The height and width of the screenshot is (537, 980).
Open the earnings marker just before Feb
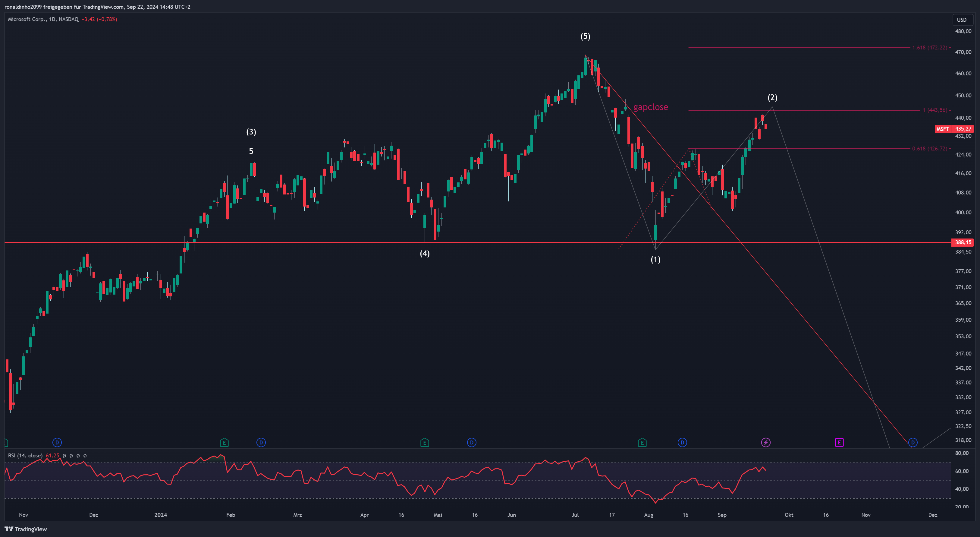224,442
